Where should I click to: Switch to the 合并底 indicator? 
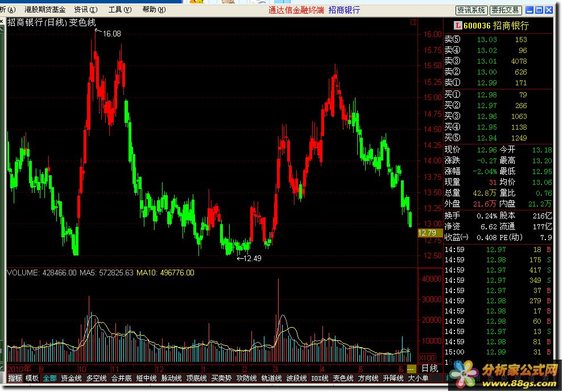pos(121,378)
